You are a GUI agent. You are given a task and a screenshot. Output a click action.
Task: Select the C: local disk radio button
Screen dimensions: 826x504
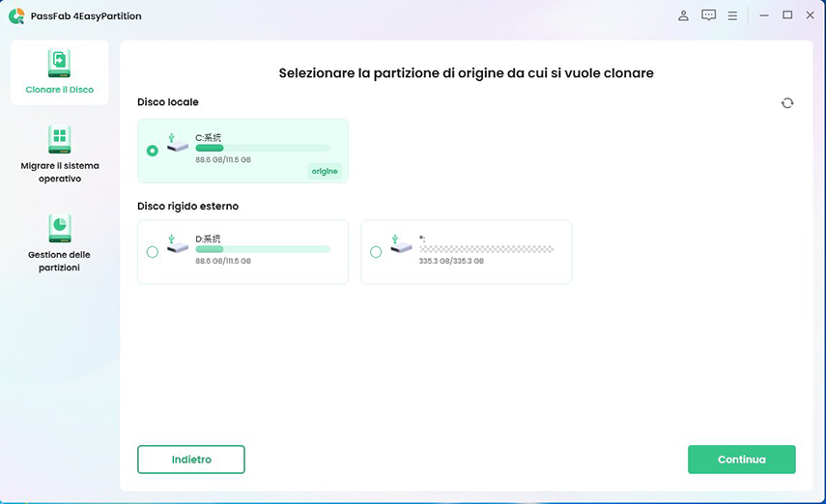pyautogui.click(x=153, y=151)
